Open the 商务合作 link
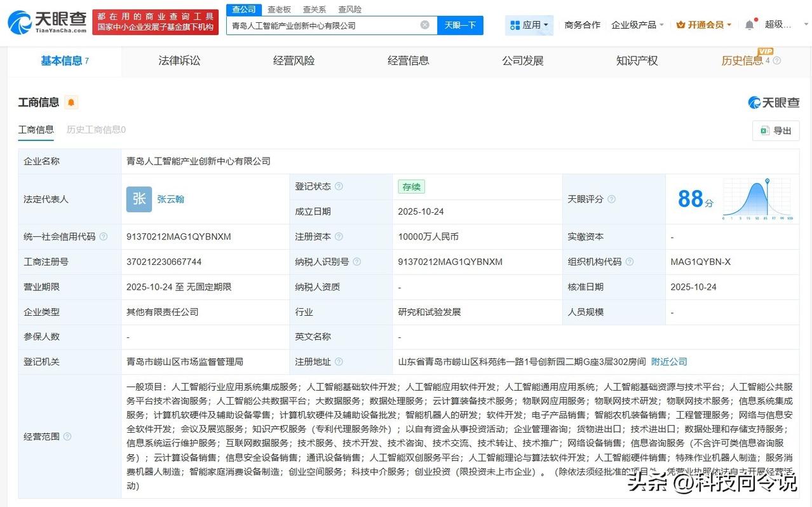This screenshot has height=507, width=812. pyautogui.click(x=582, y=25)
